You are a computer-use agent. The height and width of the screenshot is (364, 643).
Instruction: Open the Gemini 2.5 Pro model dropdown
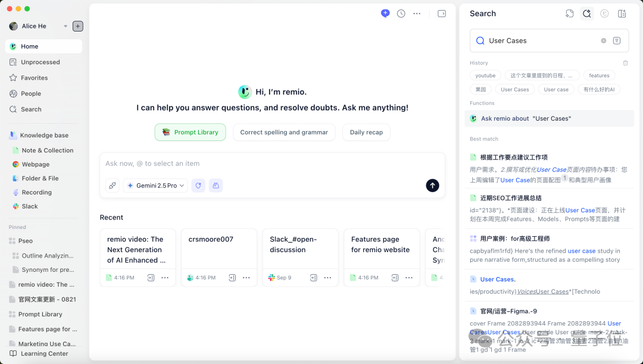click(x=155, y=186)
